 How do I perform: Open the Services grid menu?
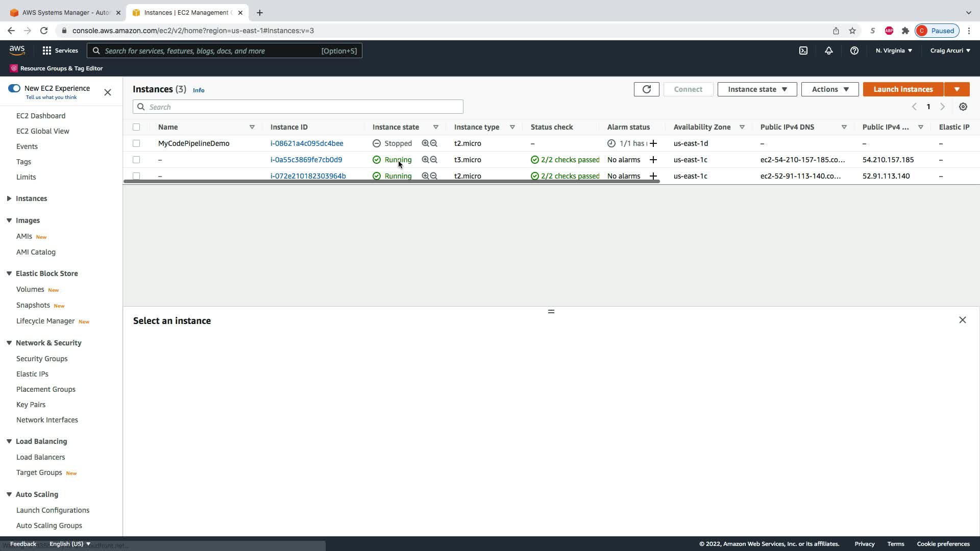click(47, 51)
